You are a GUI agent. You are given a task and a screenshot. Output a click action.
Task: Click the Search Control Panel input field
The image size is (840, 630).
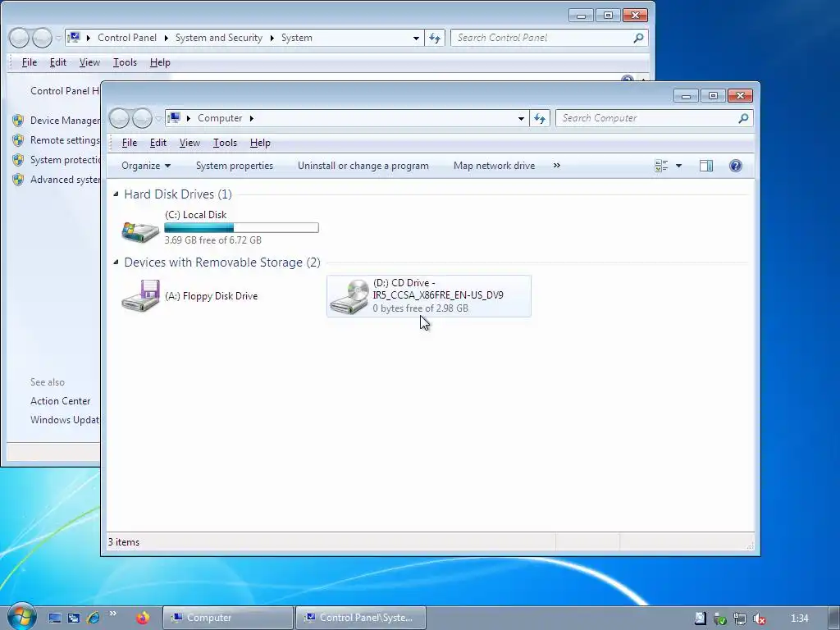coord(541,38)
